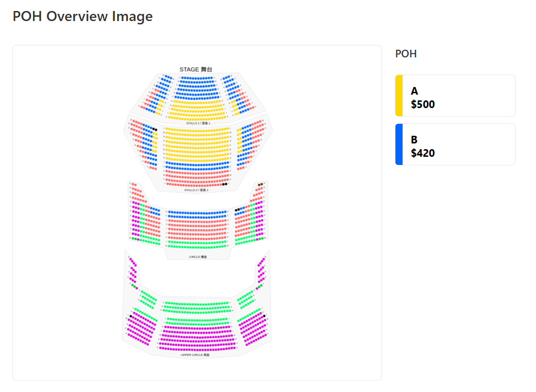Image resolution: width=536 pixels, height=392 pixels.
Task: Click the CIRCLE section label
Action: point(198,257)
